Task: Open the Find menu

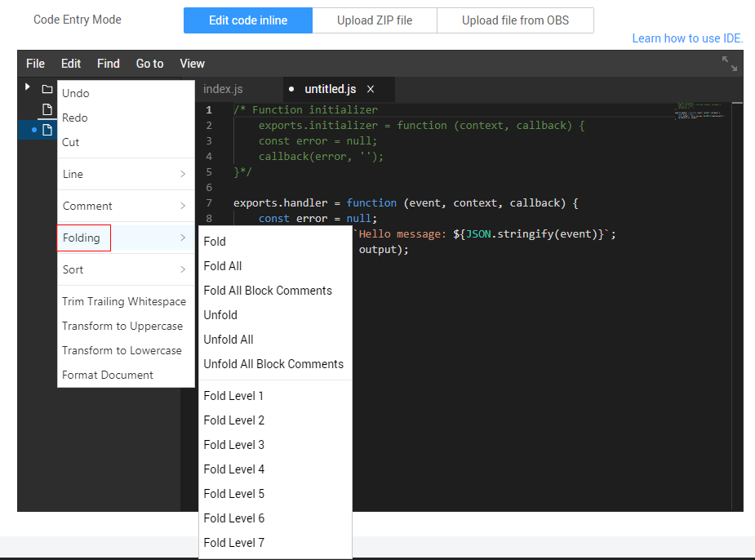Action: click(x=109, y=64)
